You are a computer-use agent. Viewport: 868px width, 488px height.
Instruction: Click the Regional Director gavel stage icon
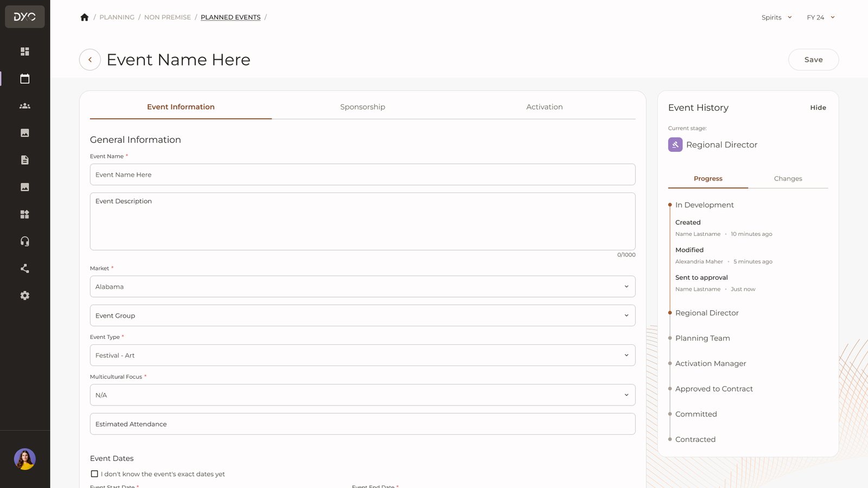675,145
